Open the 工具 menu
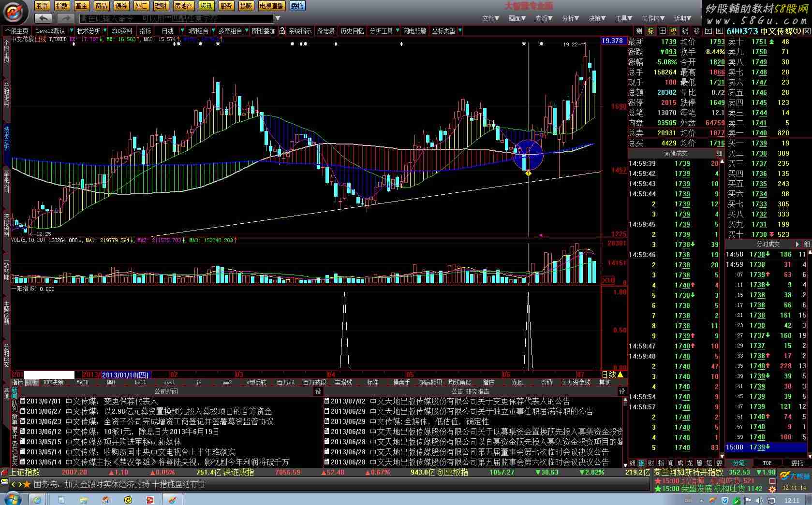Viewport: 812px width, 505px height. click(623, 18)
